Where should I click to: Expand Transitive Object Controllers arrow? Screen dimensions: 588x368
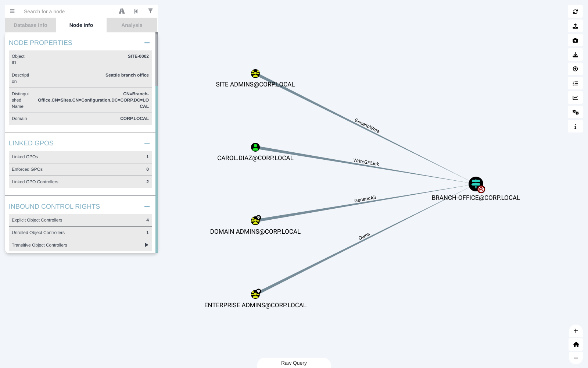pyautogui.click(x=147, y=245)
